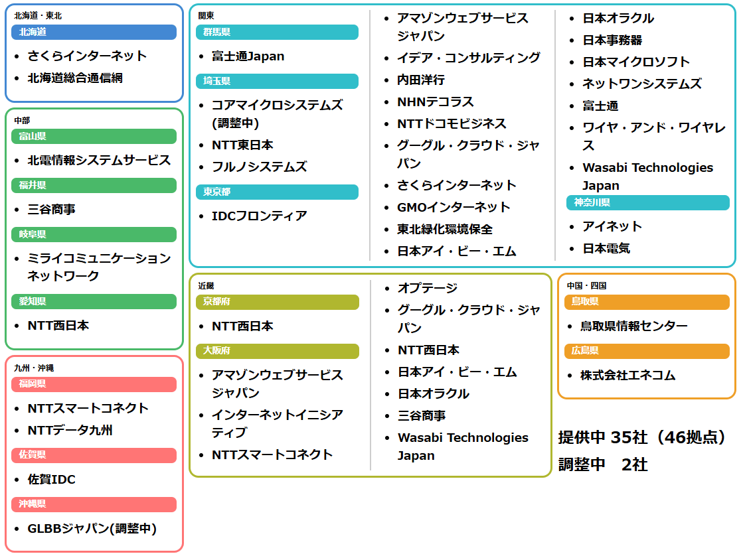Select コアマイクロシステムズ(調整中) entry
The width and height of the screenshot is (745, 560).
click(278, 114)
